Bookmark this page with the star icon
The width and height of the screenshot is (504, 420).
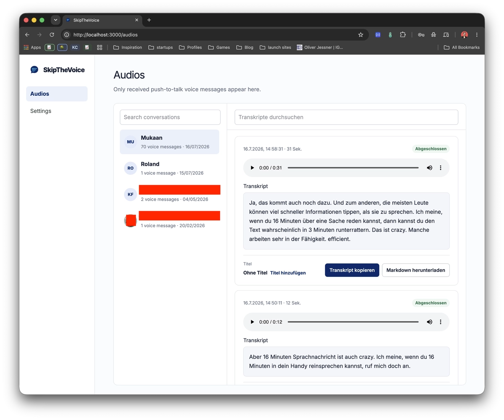[x=360, y=35]
